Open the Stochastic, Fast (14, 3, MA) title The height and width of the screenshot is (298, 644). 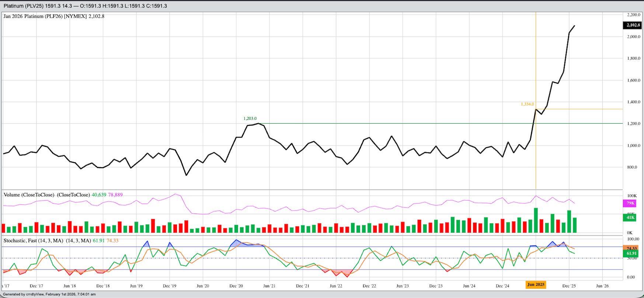[x=33, y=240]
